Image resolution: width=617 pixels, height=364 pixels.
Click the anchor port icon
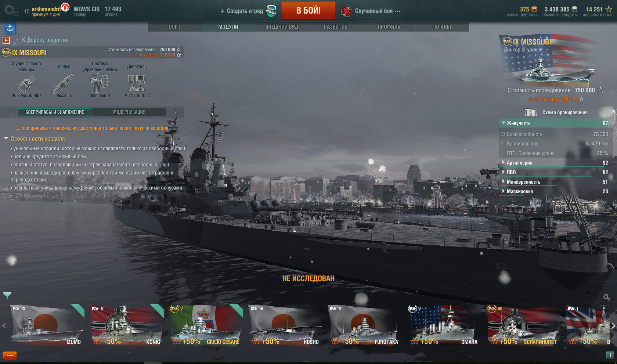(10, 28)
